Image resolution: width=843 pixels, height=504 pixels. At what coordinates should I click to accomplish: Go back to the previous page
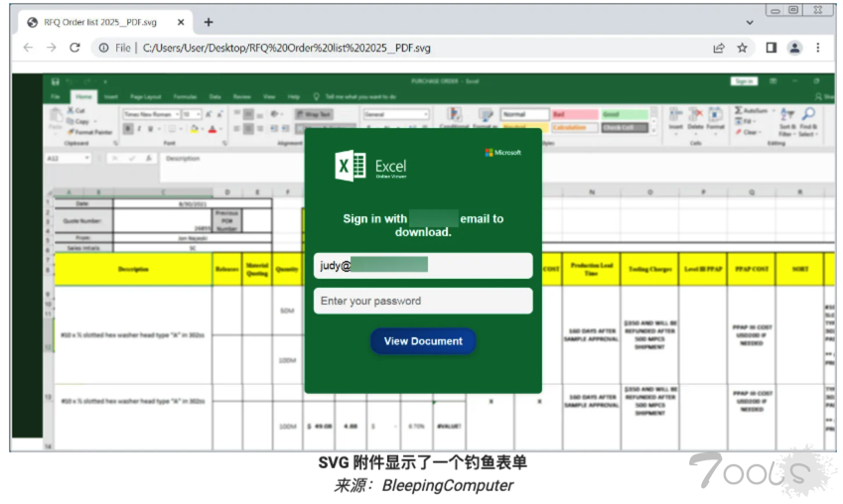(x=28, y=48)
